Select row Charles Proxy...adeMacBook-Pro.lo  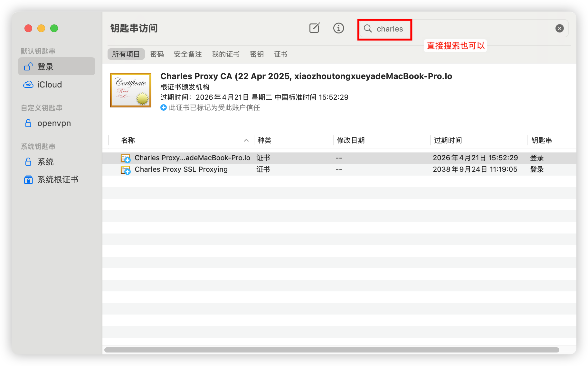[x=339, y=158]
